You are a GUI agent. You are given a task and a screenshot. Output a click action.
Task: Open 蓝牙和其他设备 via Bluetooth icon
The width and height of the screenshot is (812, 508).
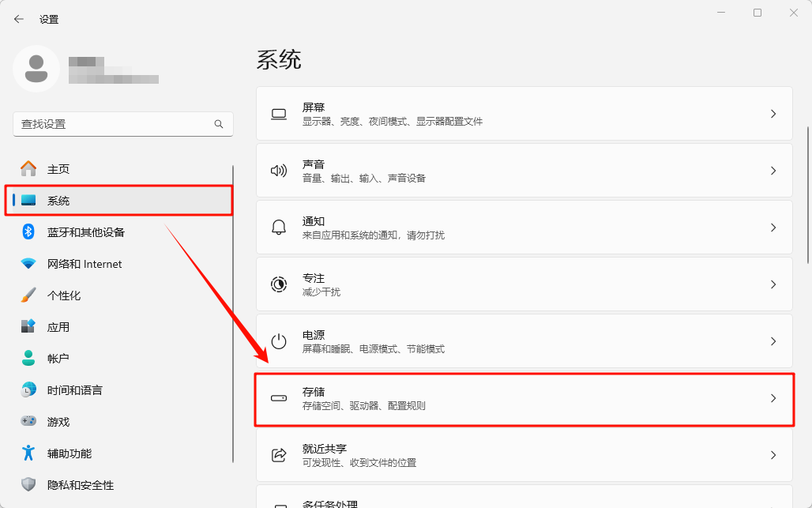(28, 232)
